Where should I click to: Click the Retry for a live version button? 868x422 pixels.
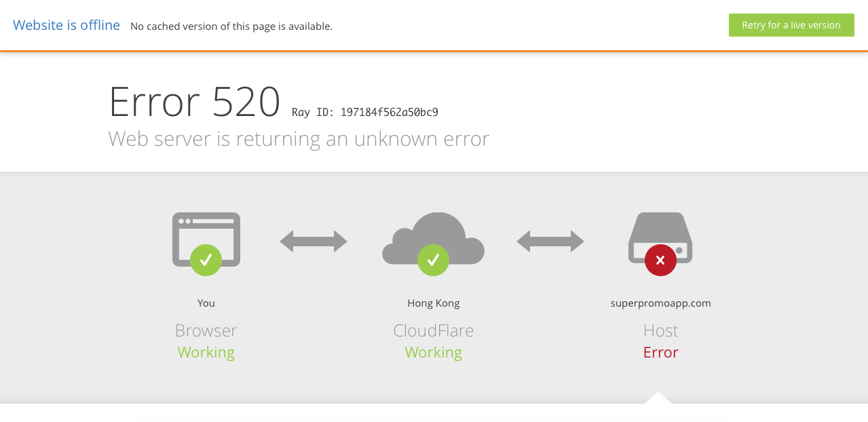tap(791, 25)
